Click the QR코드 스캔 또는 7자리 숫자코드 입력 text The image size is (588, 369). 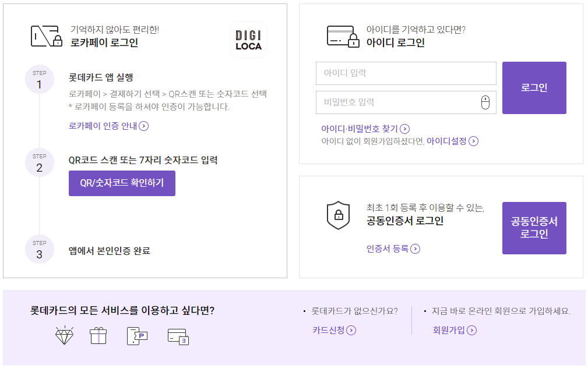point(143,160)
